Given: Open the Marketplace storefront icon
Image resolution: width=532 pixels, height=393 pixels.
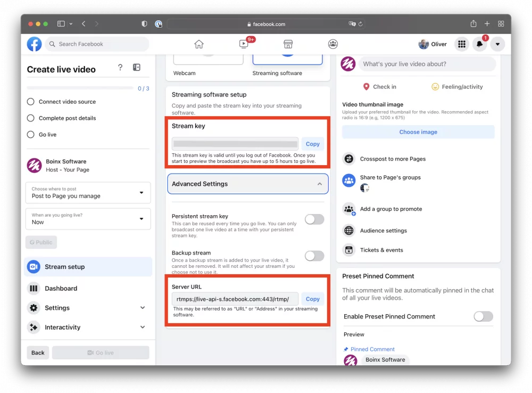Looking at the screenshot, I should [288, 44].
